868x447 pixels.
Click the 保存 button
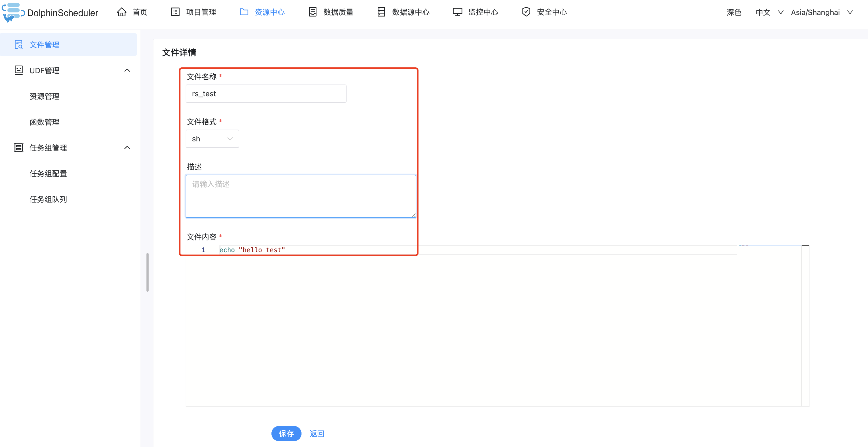click(286, 434)
